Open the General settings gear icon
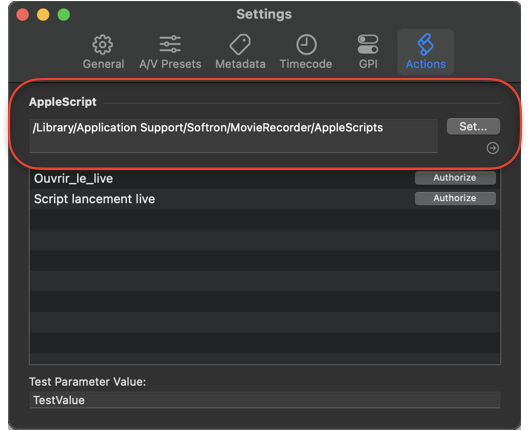The image size is (530, 430). (x=103, y=45)
